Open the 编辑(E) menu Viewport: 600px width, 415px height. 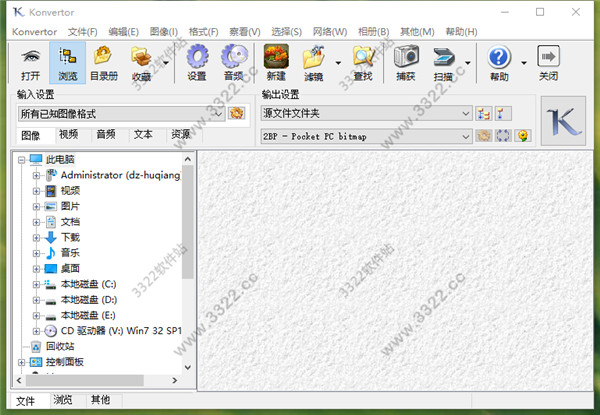pyautogui.click(x=123, y=32)
